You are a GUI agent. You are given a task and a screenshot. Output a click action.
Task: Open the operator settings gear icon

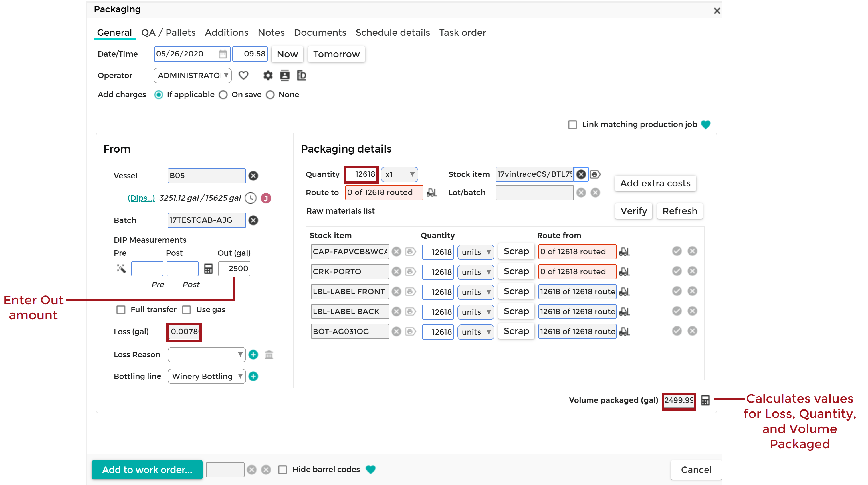click(268, 76)
